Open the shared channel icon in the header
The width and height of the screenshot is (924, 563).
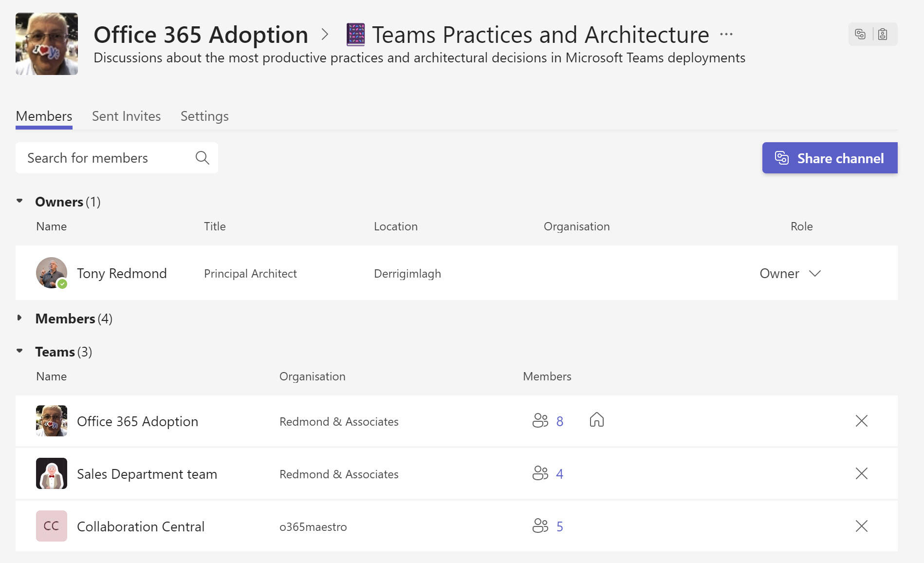[x=860, y=34]
